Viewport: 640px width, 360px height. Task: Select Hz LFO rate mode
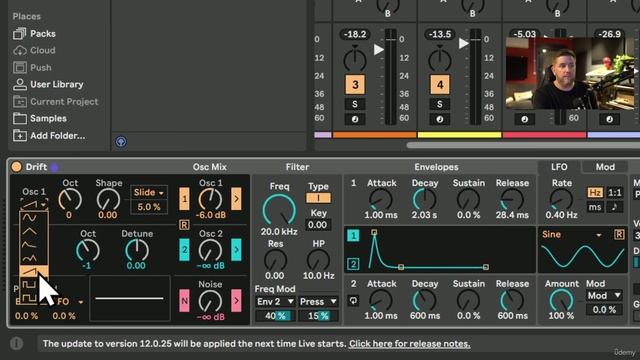click(595, 192)
